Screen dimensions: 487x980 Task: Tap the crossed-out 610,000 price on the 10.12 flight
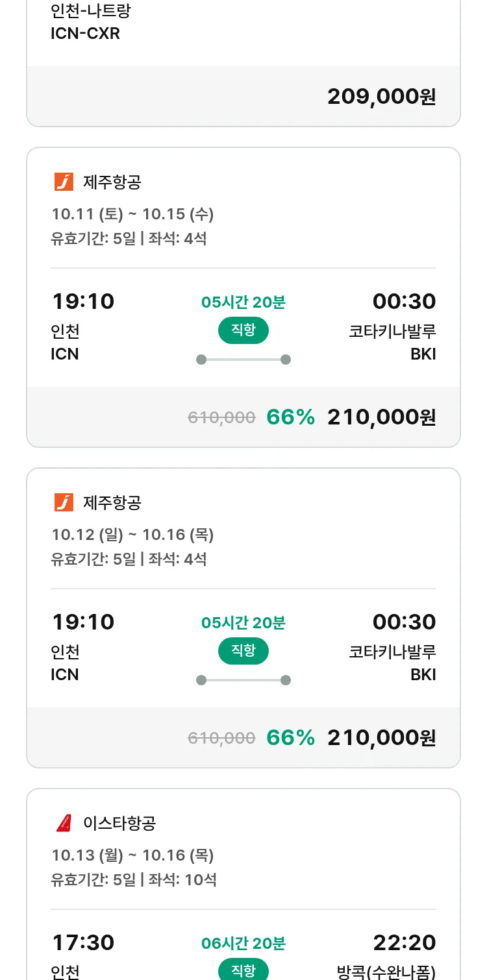(x=221, y=738)
